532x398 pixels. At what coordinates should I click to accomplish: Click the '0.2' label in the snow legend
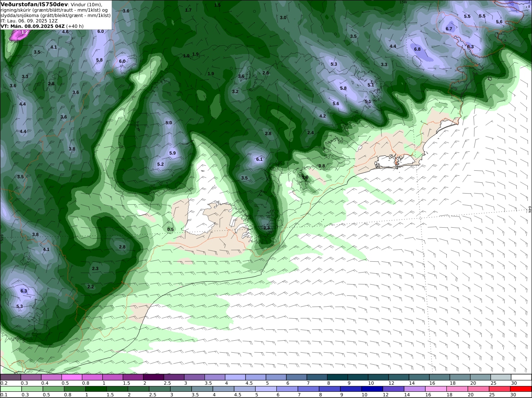tap(4, 383)
